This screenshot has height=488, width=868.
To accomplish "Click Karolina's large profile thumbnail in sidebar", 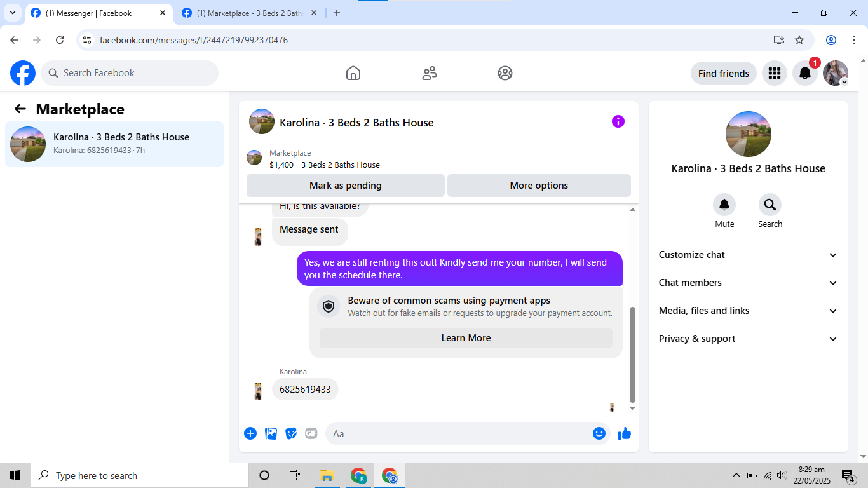I will 749,134.
